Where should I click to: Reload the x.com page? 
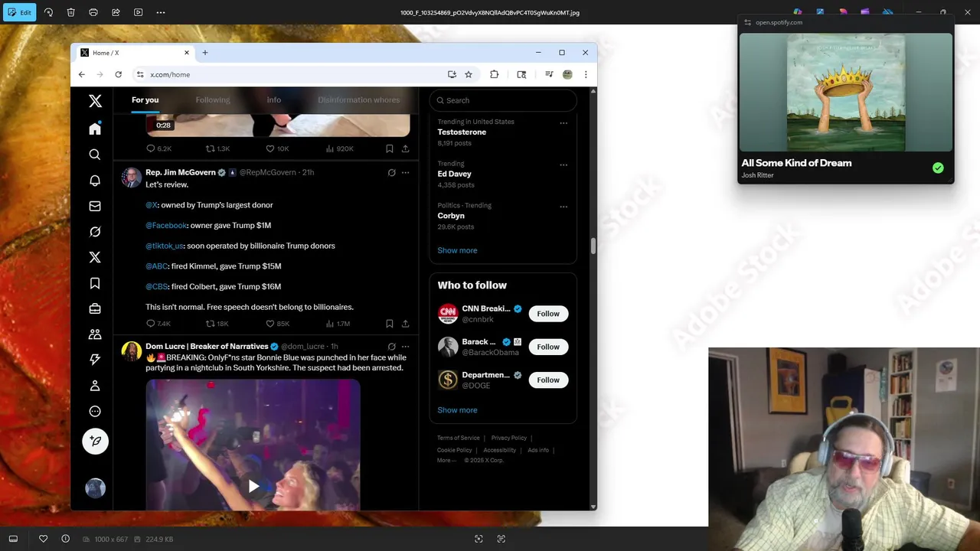(x=118, y=74)
